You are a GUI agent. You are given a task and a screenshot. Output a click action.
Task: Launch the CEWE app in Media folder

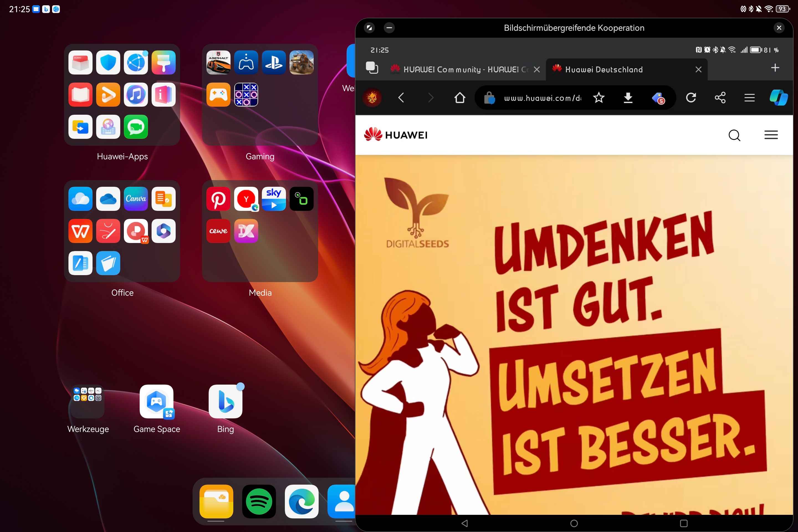point(218,231)
